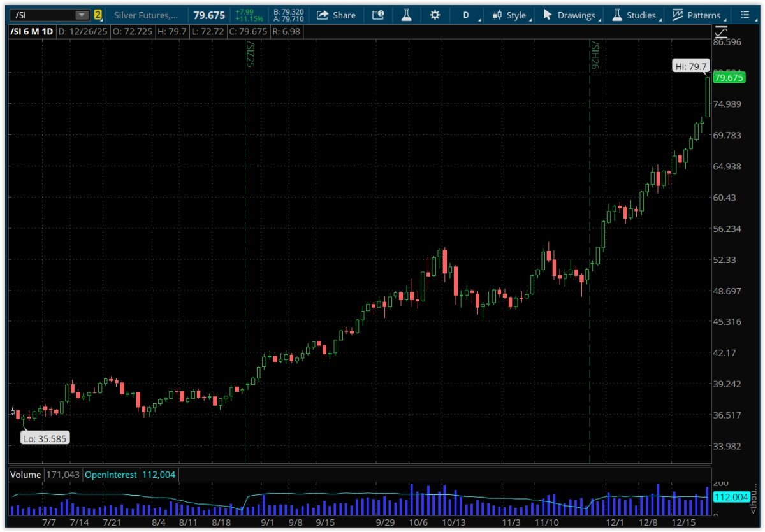The height and width of the screenshot is (532, 765).
Task: Click the green 79.675 price axis label
Action: click(x=729, y=78)
